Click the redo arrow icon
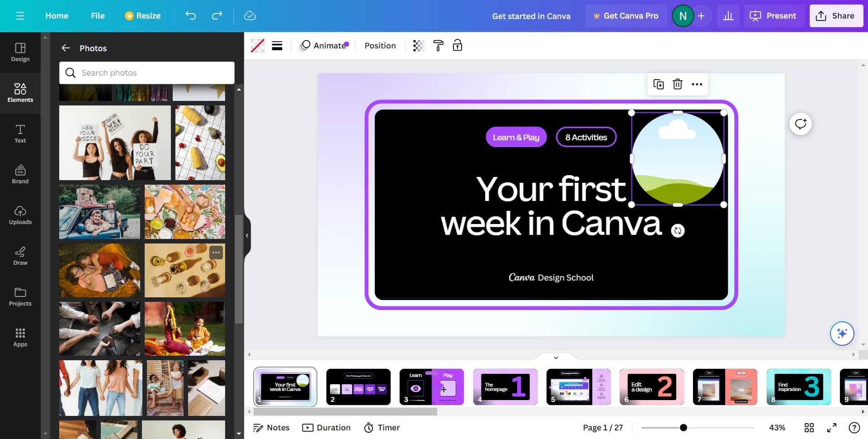 [217, 16]
